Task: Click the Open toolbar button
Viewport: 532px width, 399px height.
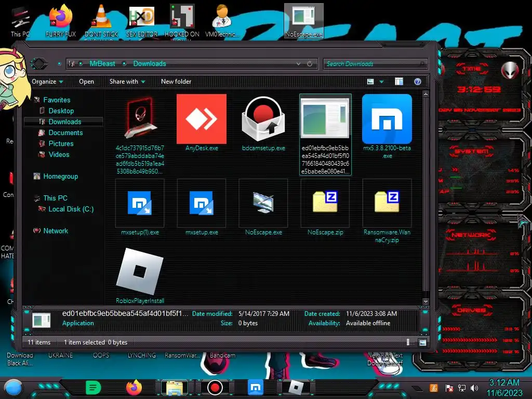Action: point(87,82)
